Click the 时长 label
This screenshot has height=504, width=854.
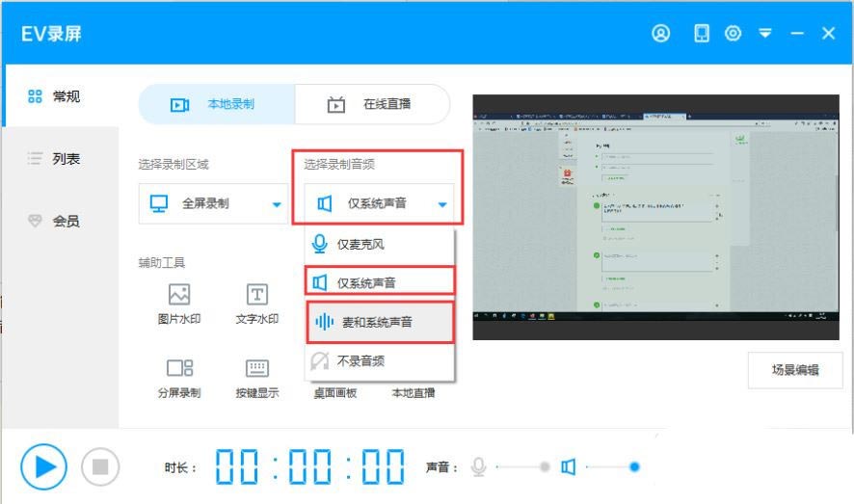(x=181, y=467)
